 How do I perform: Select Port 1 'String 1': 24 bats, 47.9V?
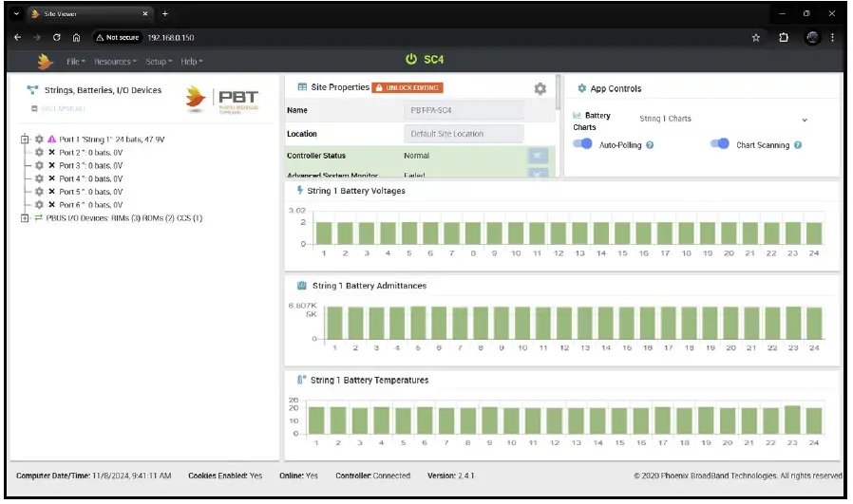click(x=111, y=140)
